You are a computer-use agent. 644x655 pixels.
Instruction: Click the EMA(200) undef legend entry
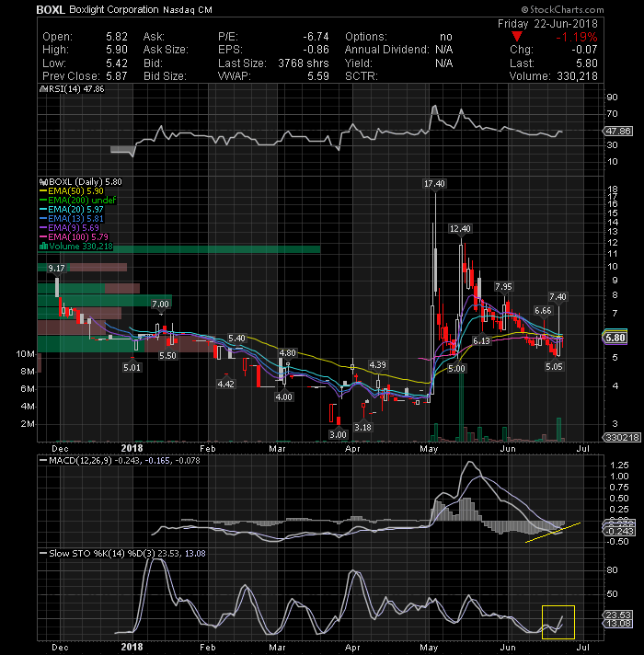click(x=77, y=201)
